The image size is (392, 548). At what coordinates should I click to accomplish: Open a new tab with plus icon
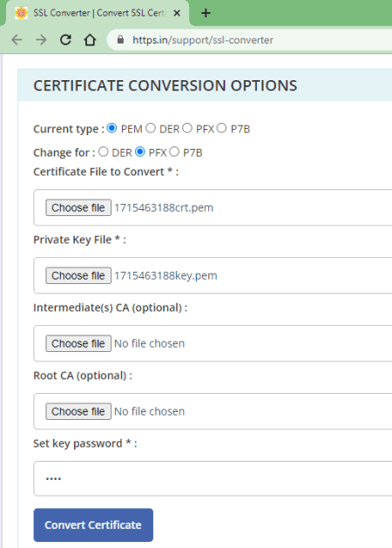coord(206,13)
